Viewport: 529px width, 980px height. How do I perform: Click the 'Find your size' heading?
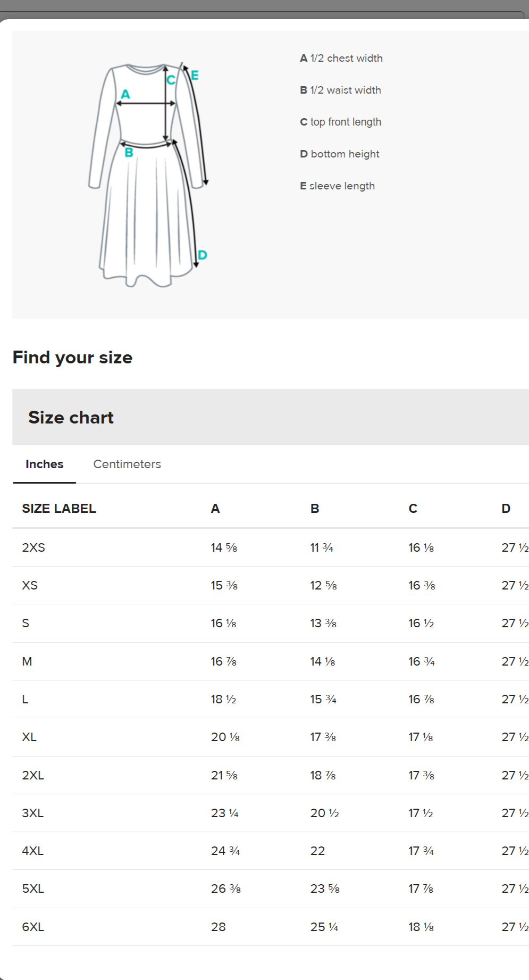[x=72, y=358]
